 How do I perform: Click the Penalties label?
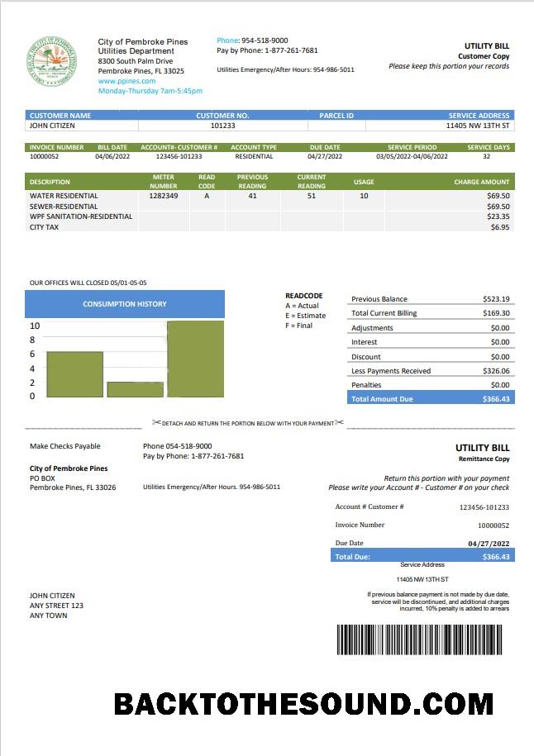[x=366, y=385]
